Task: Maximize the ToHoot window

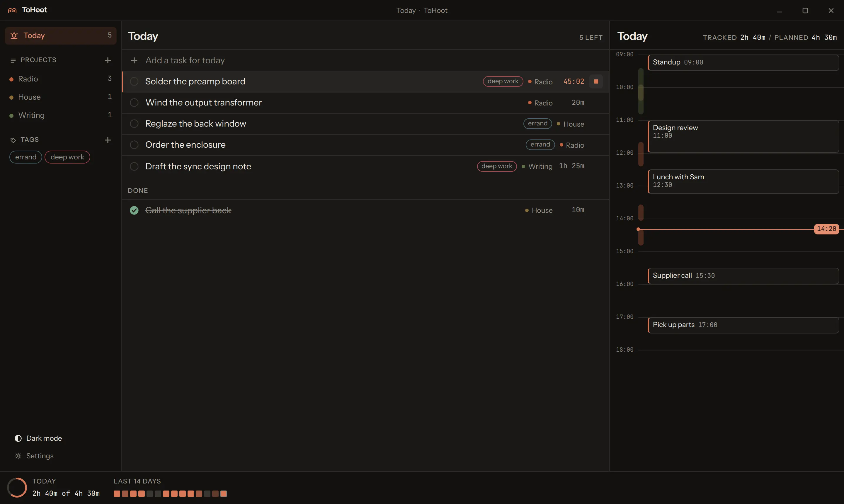Action: coord(805,11)
